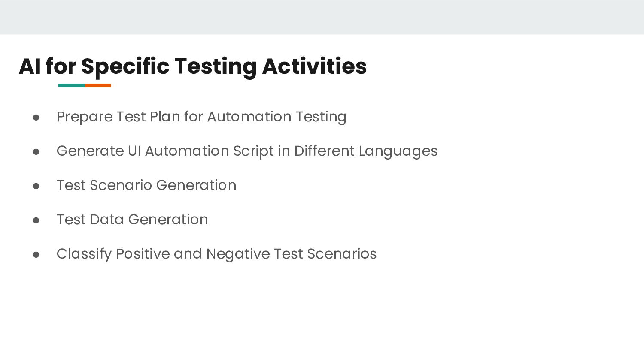This screenshot has height=362, width=644.
Task: Click the bullet dot beside Prepare Test Plan
Action: click(36, 118)
